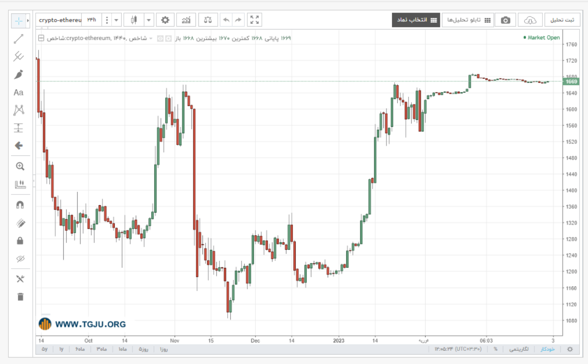
Task: Select the ruler measure tool
Action: click(20, 185)
